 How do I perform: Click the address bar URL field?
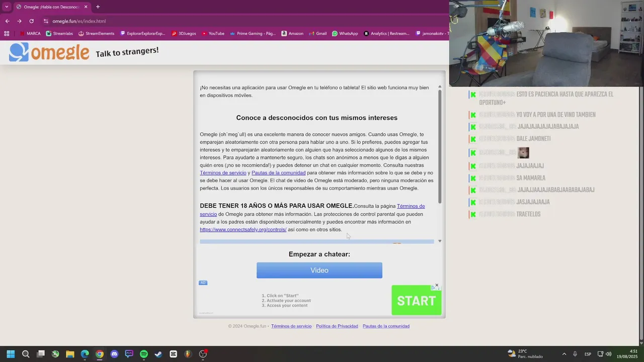point(242,21)
